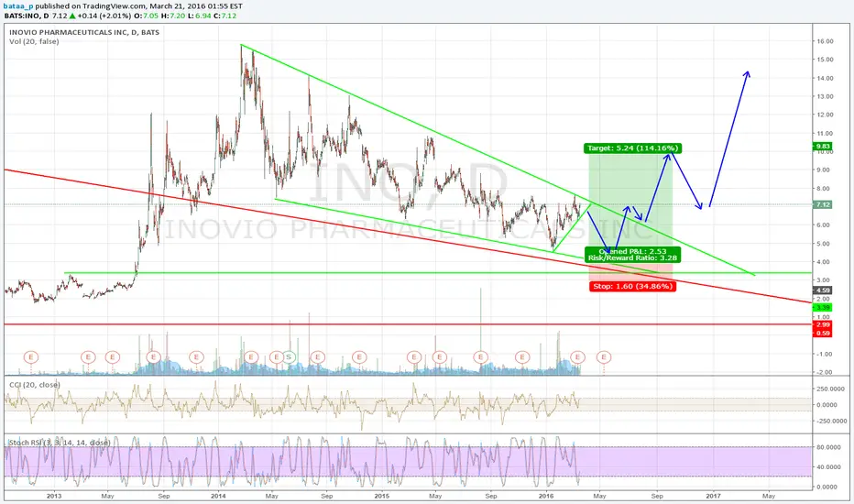
Task: Click the 12.00 price axis label
Action: [825, 115]
